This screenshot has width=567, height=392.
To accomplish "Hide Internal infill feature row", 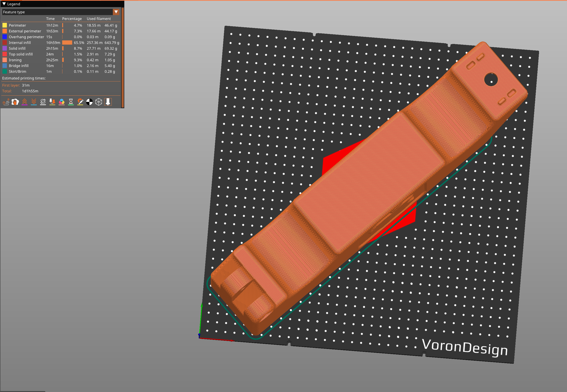I will [20, 43].
